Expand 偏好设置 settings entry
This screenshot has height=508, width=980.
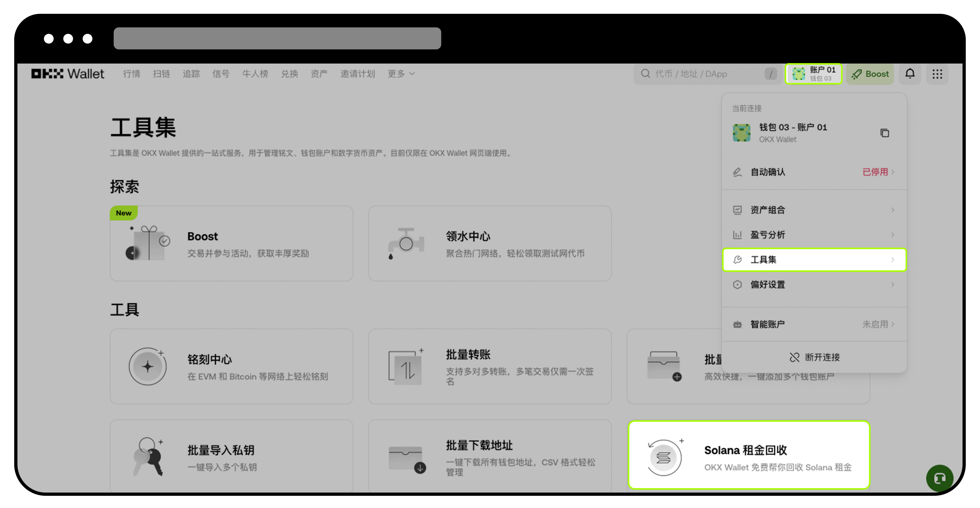tap(814, 284)
